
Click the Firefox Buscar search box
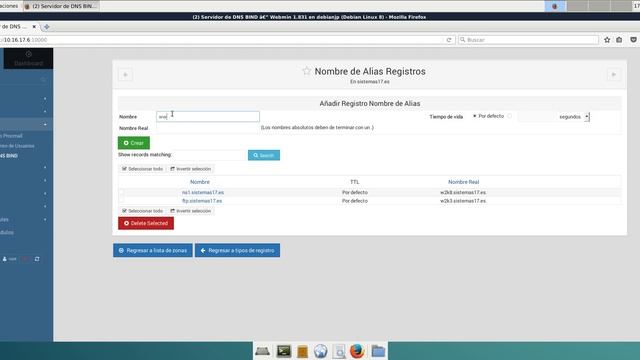point(528,40)
